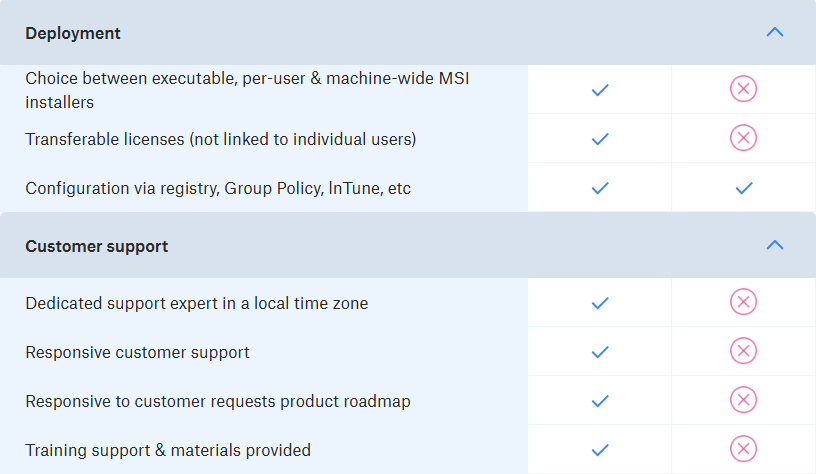Select the Training support & materials provided text
816x474 pixels.
point(168,450)
